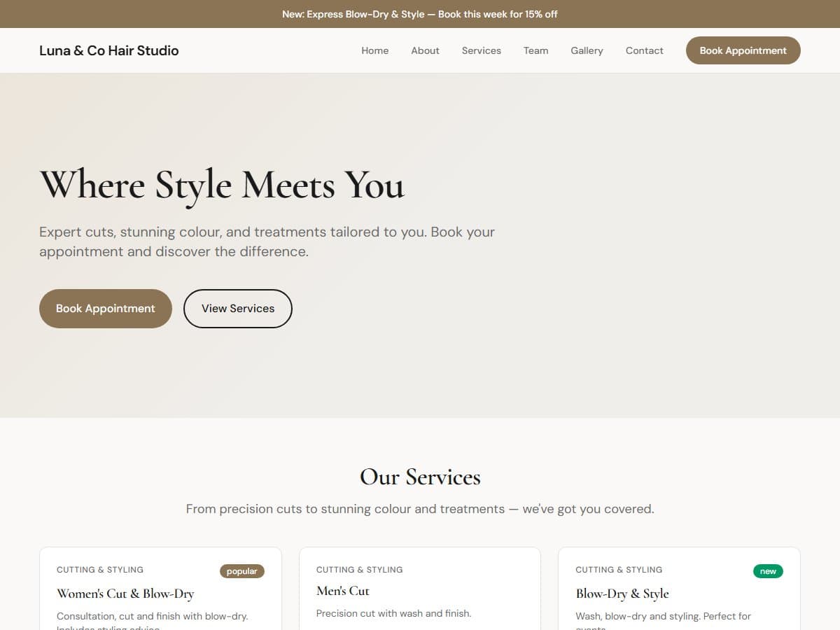Go to the Services section
840x630 pixels.
[x=481, y=50]
